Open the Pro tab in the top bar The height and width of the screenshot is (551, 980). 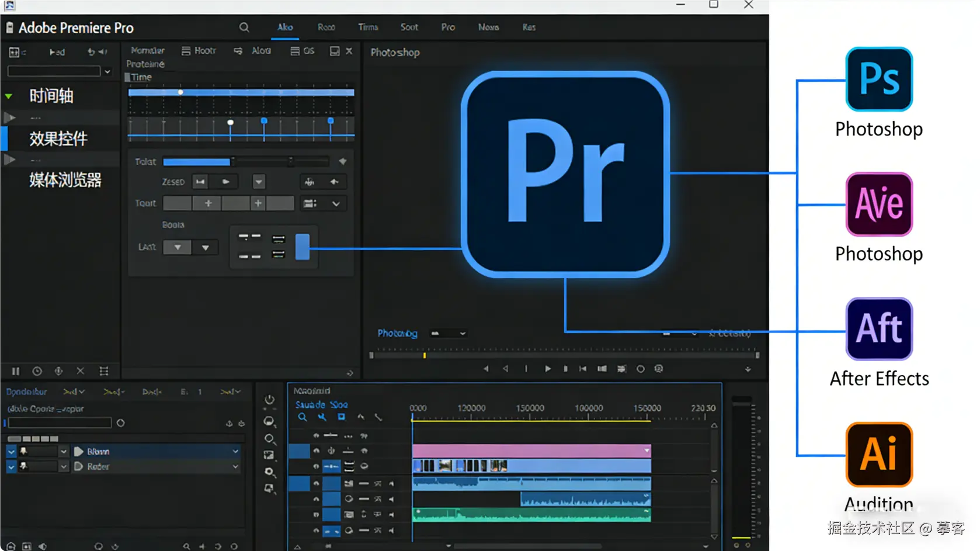click(x=448, y=27)
